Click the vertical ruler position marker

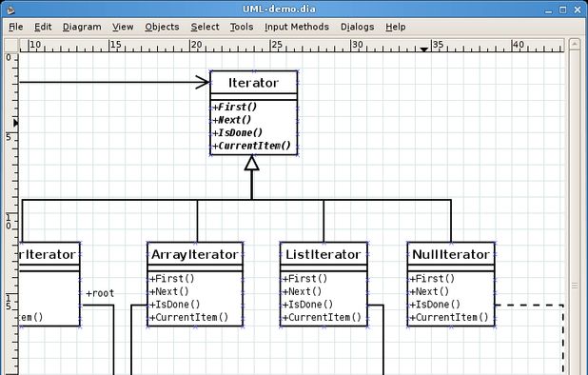(16, 123)
